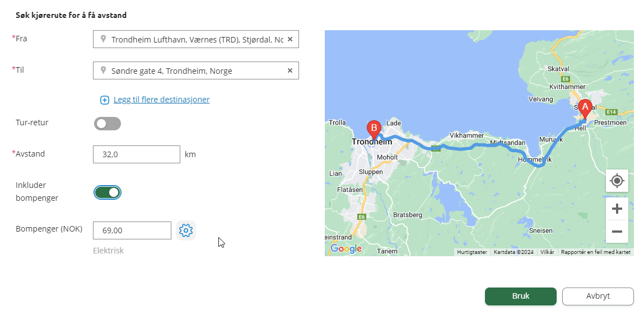644x311 pixels.
Task: Focus the Fra location input
Action: 196,39
